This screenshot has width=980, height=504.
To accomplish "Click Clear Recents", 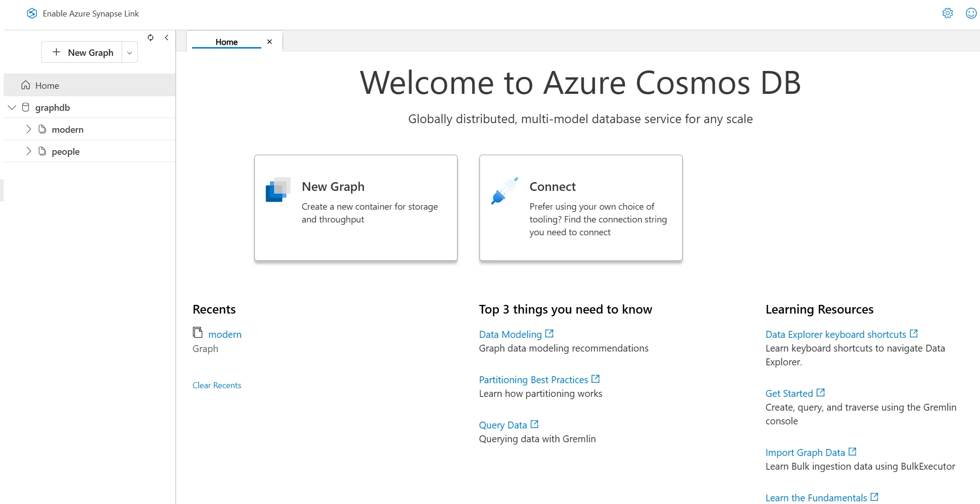I will [216, 385].
